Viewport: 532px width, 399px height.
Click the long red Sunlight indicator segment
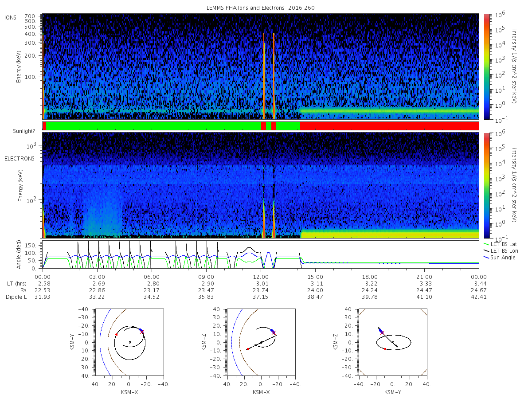click(390, 126)
